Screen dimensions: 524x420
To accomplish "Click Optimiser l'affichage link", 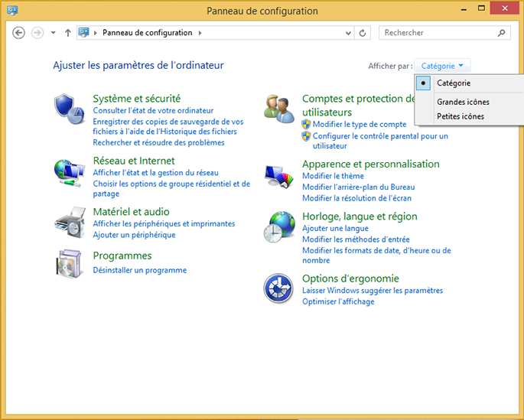I will [338, 301].
